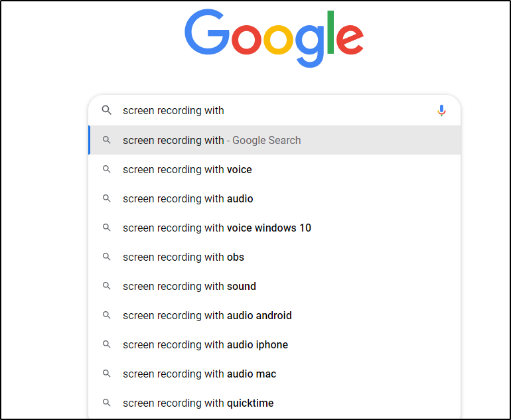Choose the 'screen recording with obs' suggestion
Screen dimensions: 511x420
tap(183, 257)
